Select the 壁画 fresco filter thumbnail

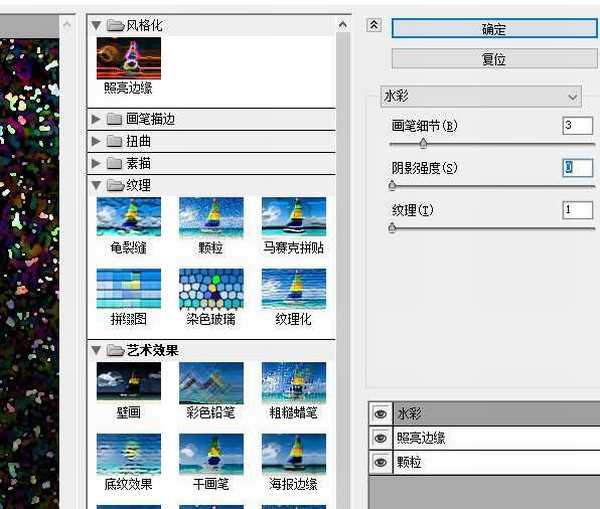[128, 381]
